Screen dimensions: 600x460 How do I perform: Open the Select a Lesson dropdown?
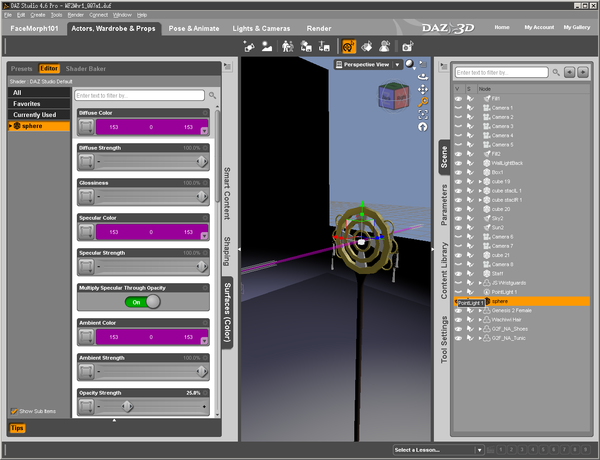479,450
